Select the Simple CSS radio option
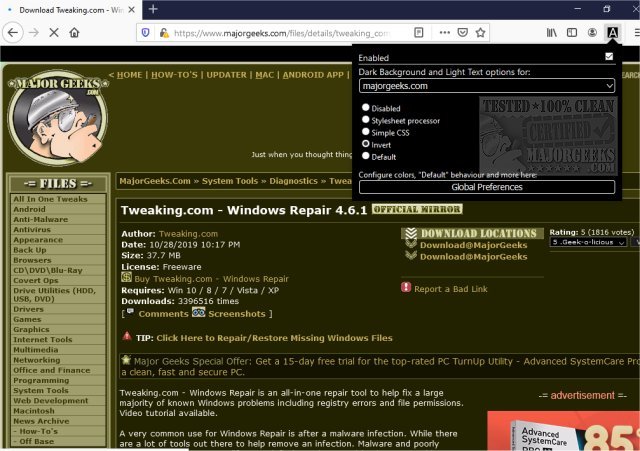Image resolution: width=640 pixels, height=451 pixels. (x=366, y=132)
